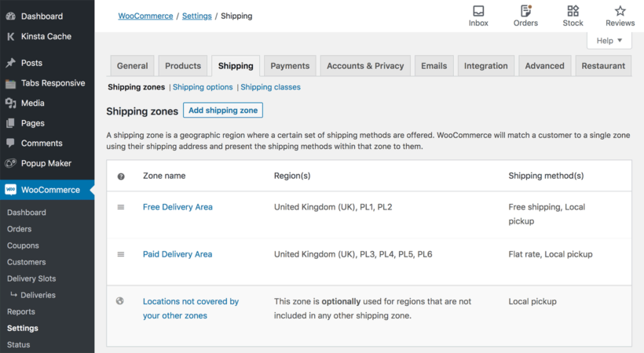This screenshot has width=644, height=353.
Task: Open Locations not covered by your other zones
Action: (191, 308)
